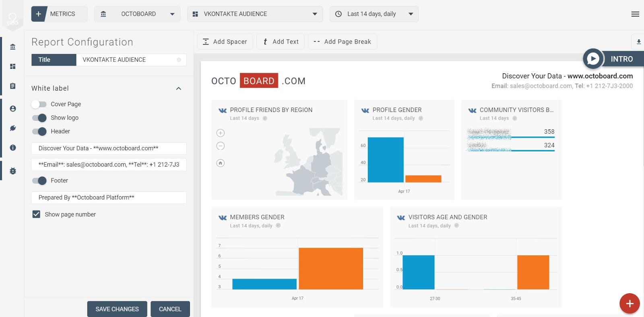Click SAVE CHANGES
The image size is (644, 317).
pyautogui.click(x=117, y=309)
